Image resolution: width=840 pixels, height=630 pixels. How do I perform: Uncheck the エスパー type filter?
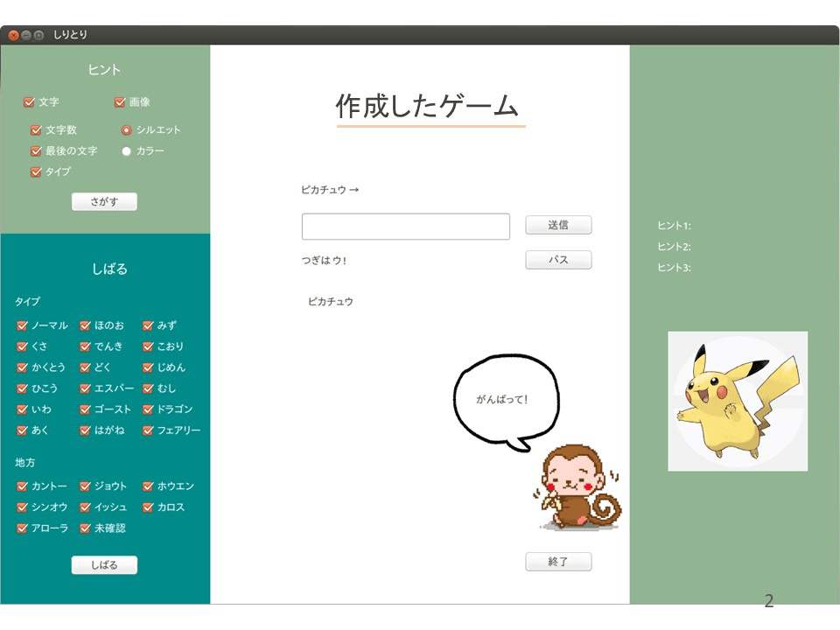[85, 388]
